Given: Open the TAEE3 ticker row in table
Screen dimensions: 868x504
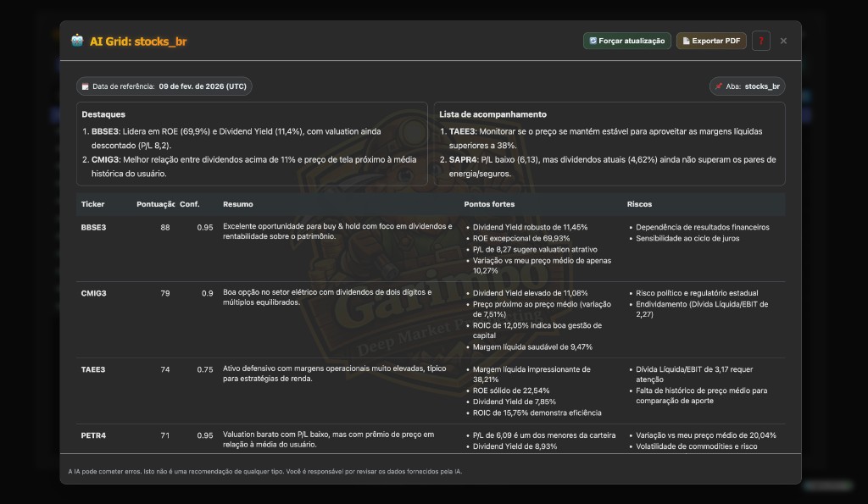Looking at the screenshot, I should pos(93,369).
